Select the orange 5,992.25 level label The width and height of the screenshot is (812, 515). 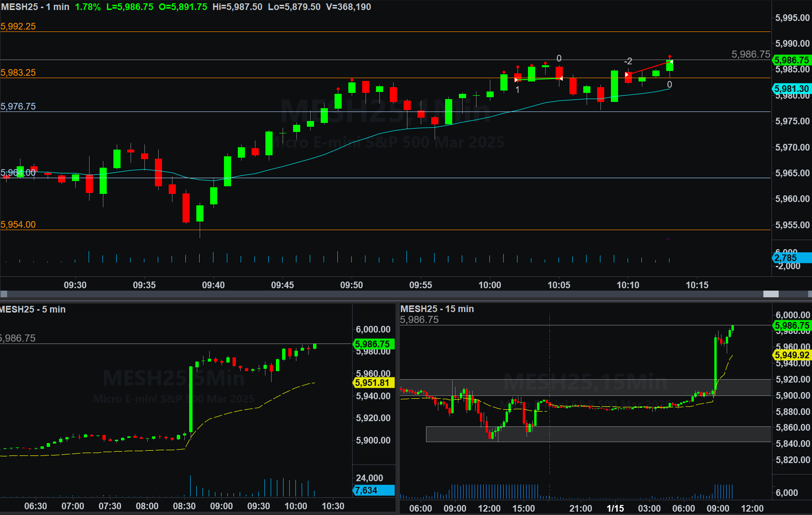[x=18, y=27]
